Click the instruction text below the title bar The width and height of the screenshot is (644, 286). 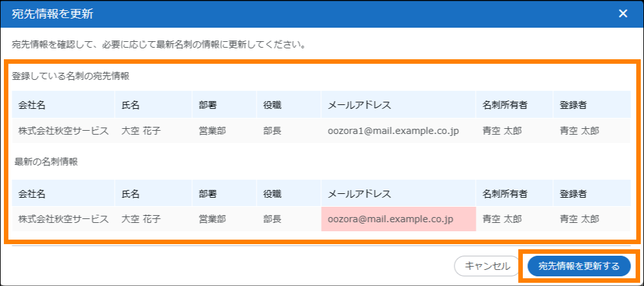pyautogui.click(x=158, y=46)
